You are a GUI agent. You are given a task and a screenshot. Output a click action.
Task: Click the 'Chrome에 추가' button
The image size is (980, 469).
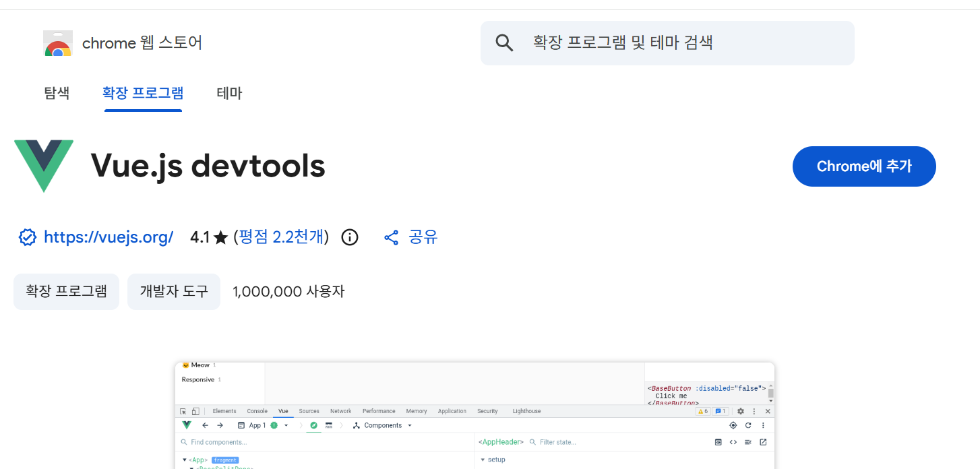click(864, 166)
